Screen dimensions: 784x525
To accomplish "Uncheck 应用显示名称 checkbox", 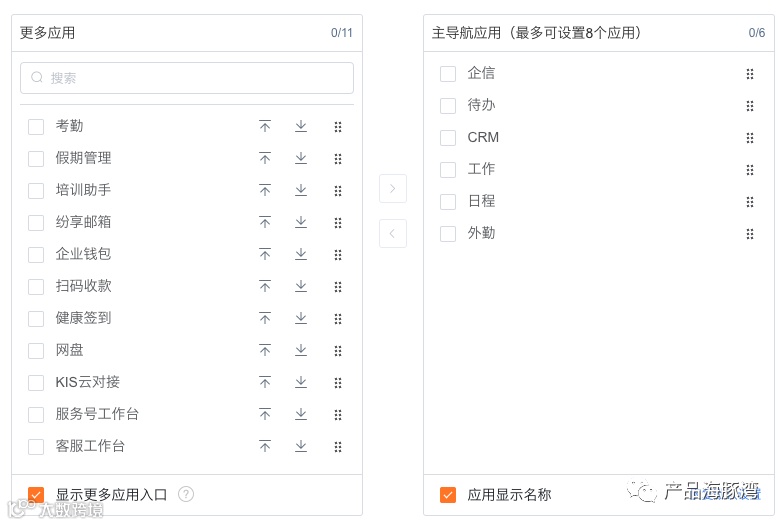I will coord(448,495).
